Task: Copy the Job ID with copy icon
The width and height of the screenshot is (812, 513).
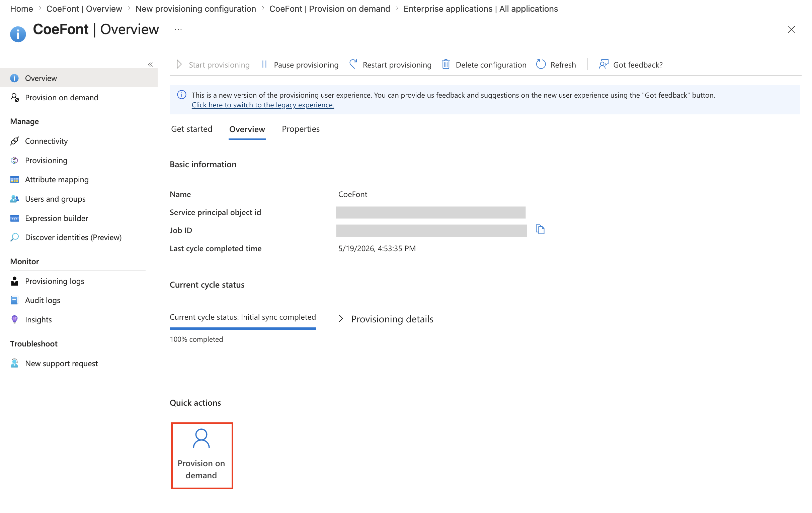Action: click(x=540, y=229)
